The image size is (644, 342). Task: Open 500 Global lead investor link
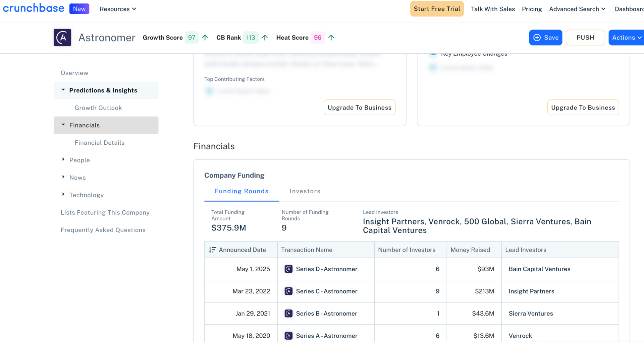tap(485, 221)
